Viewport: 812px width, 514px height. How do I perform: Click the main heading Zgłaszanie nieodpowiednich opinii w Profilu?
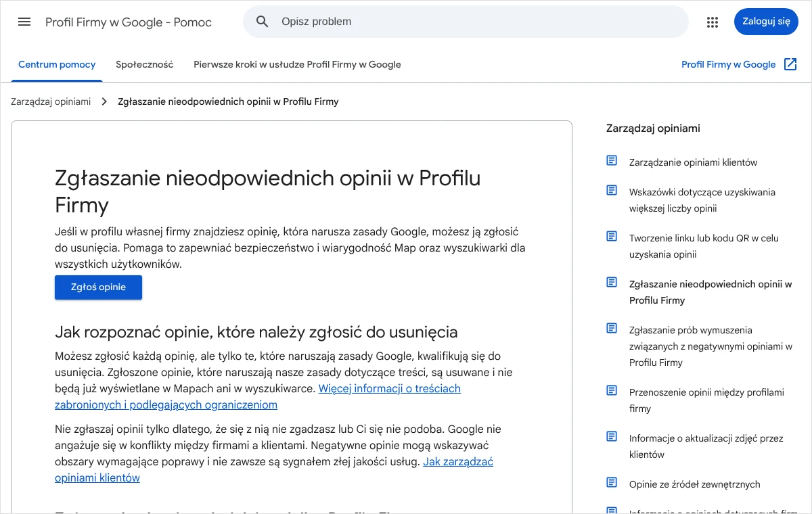coord(267,191)
